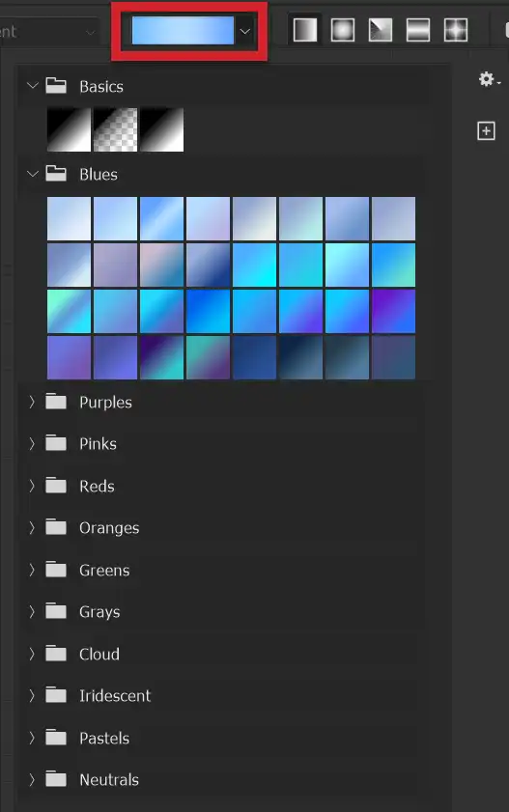509x812 pixels.
Task: Pick the first gradient in Blues top row
Action: click(69, 218)
